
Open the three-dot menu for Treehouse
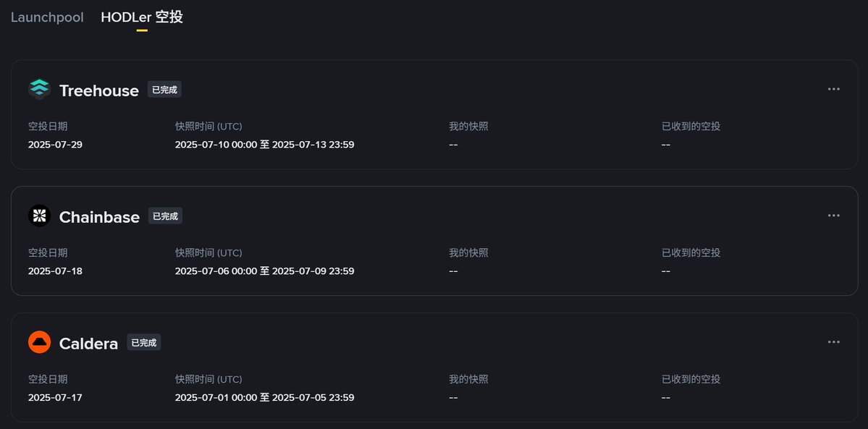[x=834, y=89]
